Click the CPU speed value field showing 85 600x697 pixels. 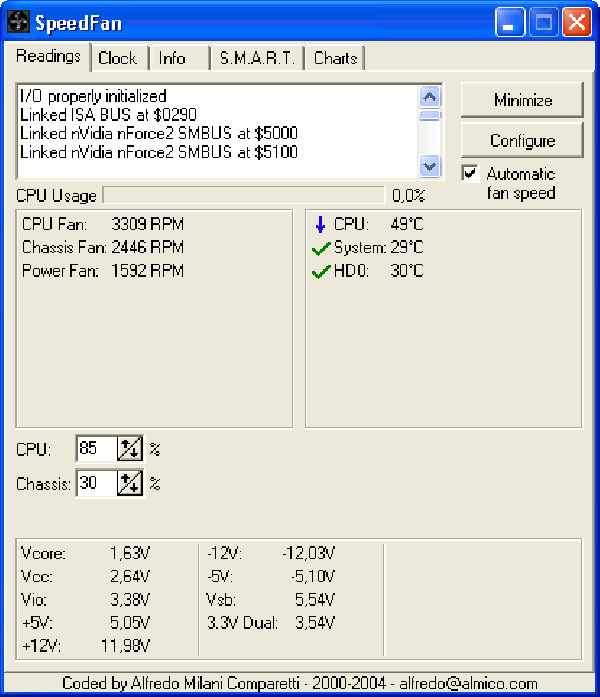click(x=97, y=449)
